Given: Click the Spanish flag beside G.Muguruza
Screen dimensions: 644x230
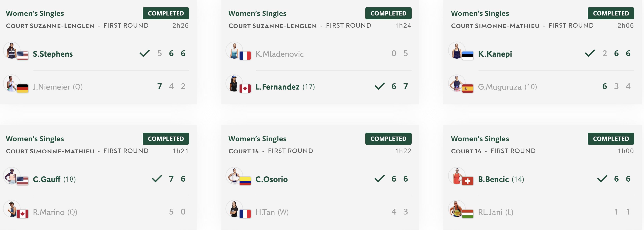Looking at the screenshot, I should click(x=467, y=88).
